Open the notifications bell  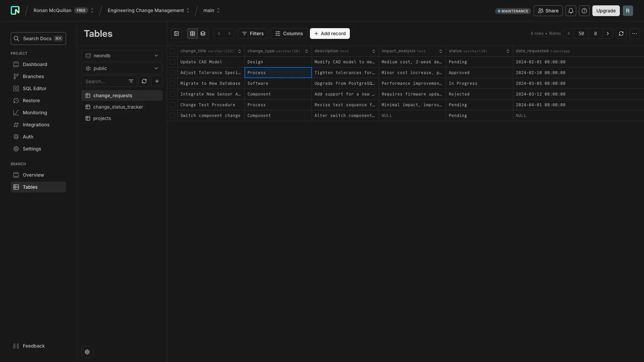pos(571,11)
